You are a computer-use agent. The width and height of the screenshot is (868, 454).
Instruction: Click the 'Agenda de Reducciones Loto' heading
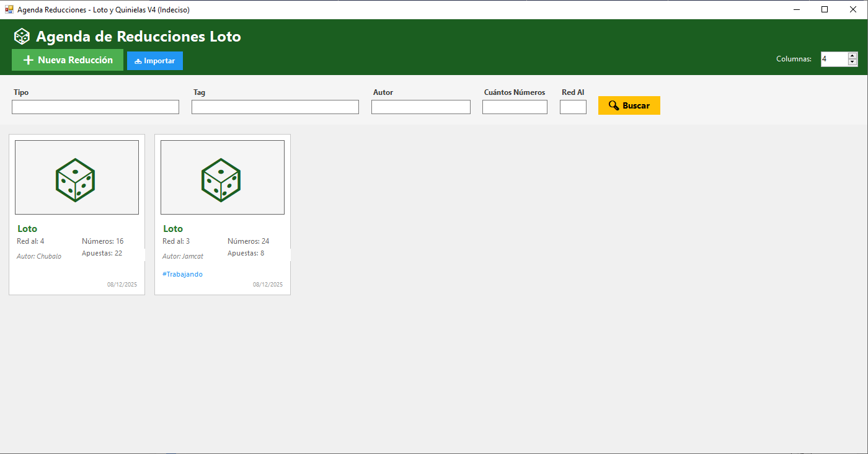pyautogui.click(x=138, y=37)
